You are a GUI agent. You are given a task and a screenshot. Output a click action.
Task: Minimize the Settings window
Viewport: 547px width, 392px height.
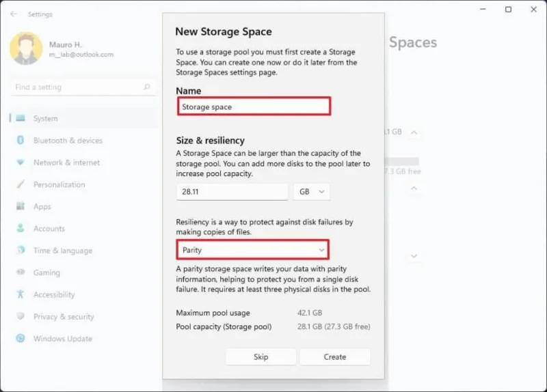coord(483,9)
